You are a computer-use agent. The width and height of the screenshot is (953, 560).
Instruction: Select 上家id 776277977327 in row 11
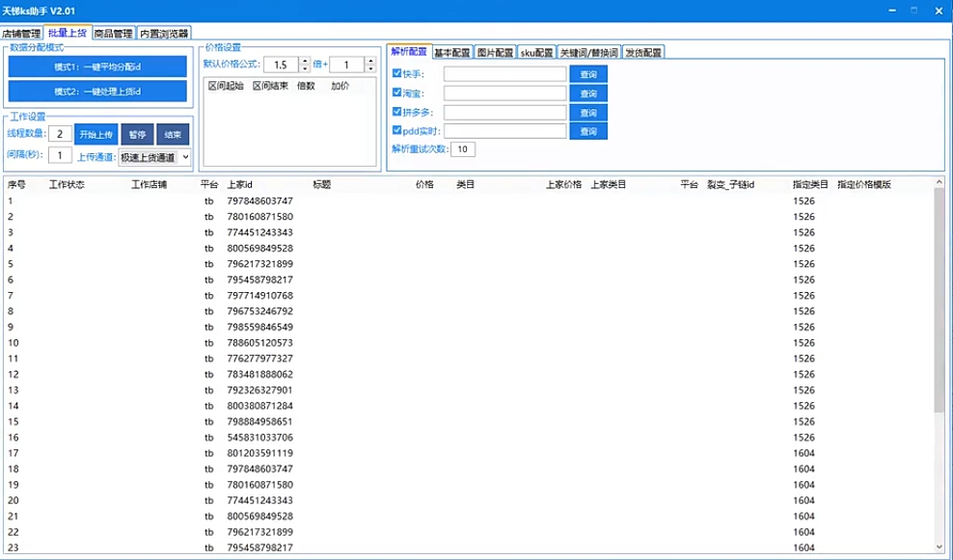pyautogui.click(x=260, y=359)
